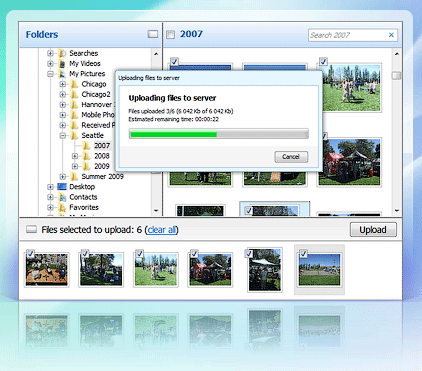Screen dimensions: 422x371
Task: Click inside the Search 2007 field
Action: click(x=347, y=35)
